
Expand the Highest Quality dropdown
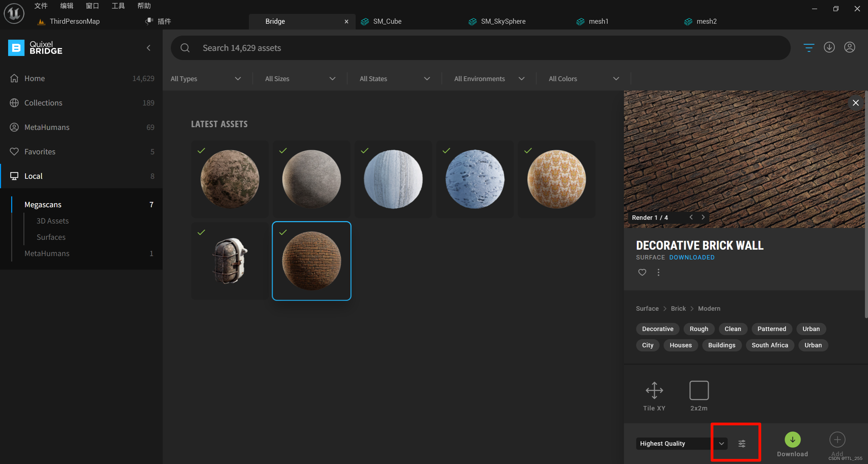tap(721, 443)
